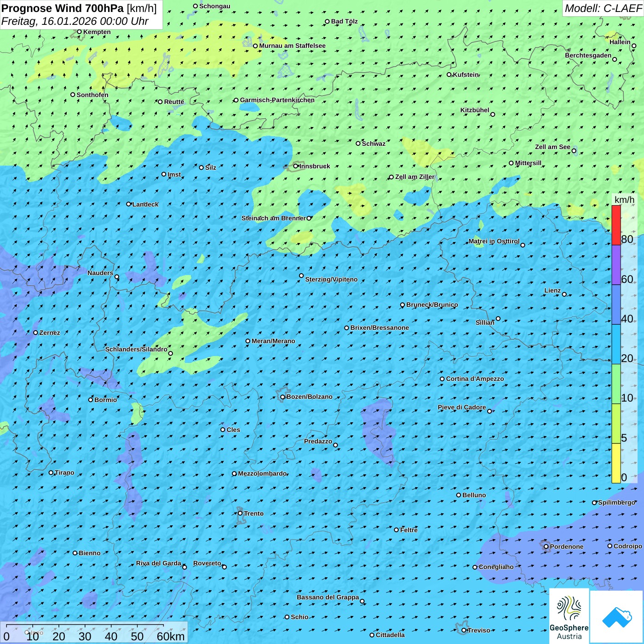Click the 'Sonthofen' place name
The image size is (644, 644).
click(x=92, y=95)
